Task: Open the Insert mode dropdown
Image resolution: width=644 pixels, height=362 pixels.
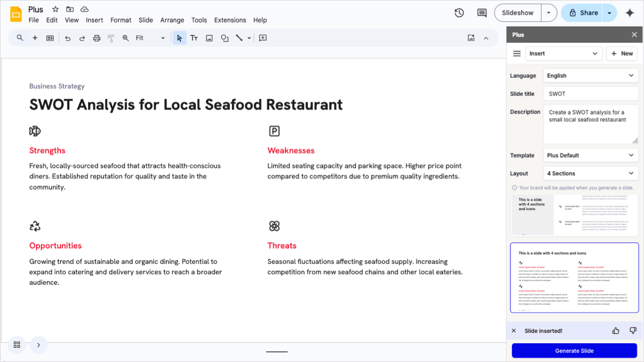Action: point(564,54)
